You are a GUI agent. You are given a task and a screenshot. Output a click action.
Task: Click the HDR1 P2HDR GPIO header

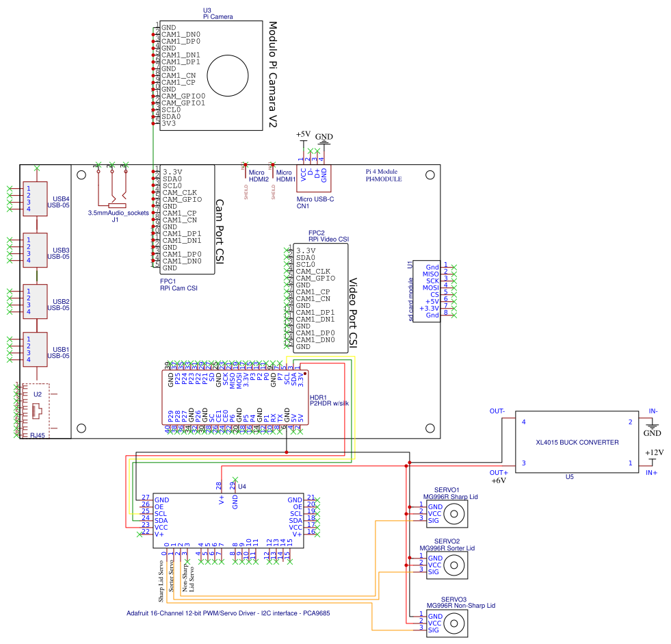coord(235,398)
